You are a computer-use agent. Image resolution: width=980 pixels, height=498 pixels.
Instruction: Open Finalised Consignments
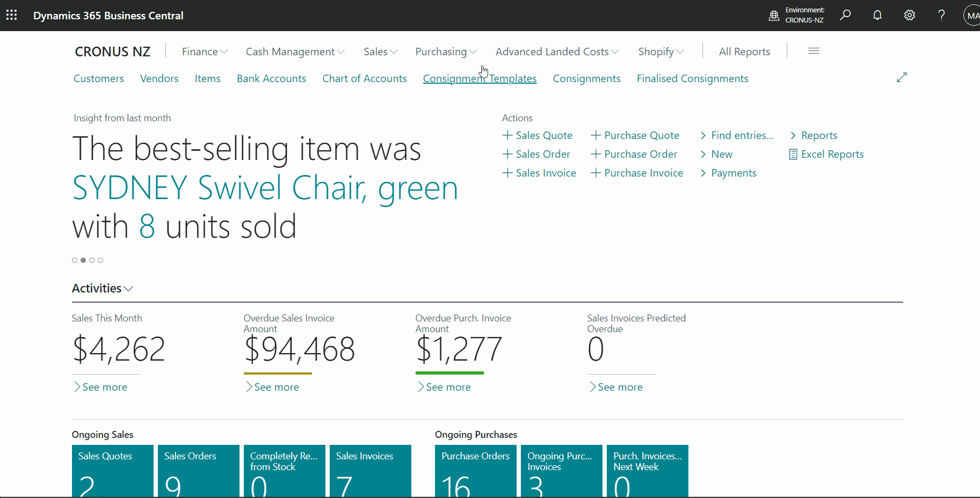[x=692, y=78]
